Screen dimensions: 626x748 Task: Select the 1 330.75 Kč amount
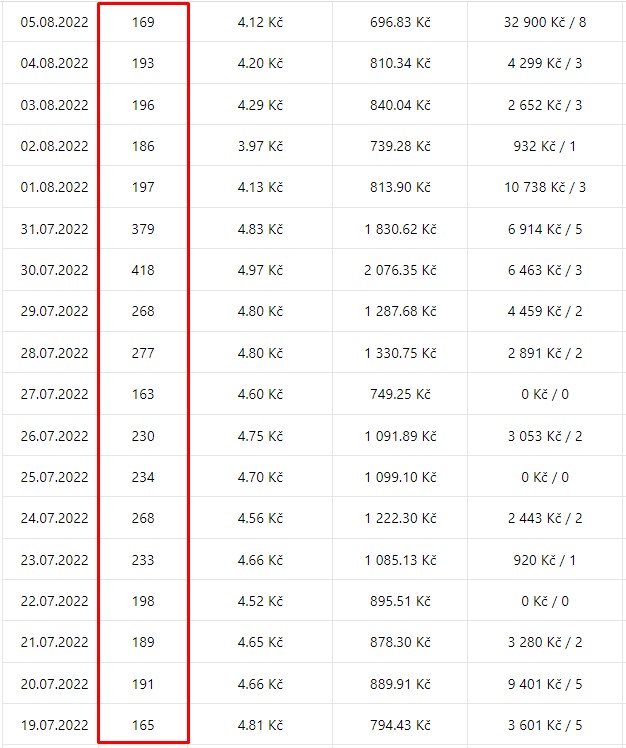400,353
